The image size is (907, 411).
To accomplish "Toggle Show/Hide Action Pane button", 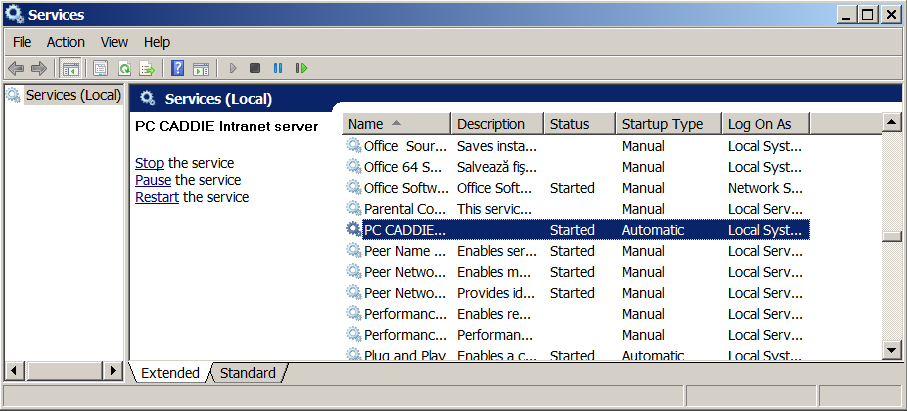I will point(201,68).
